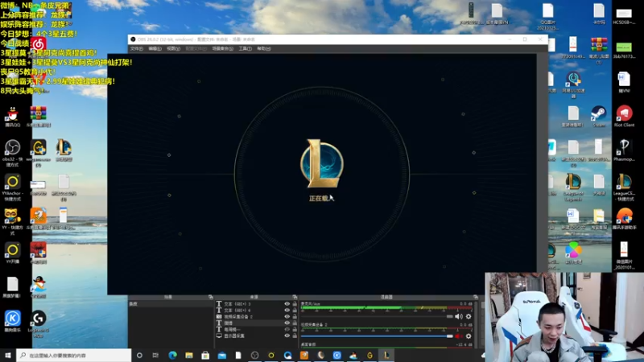Open the Windows Start menu
Image resolution: width=644 pixels, height=362 pixels.
tap(8, 355)
